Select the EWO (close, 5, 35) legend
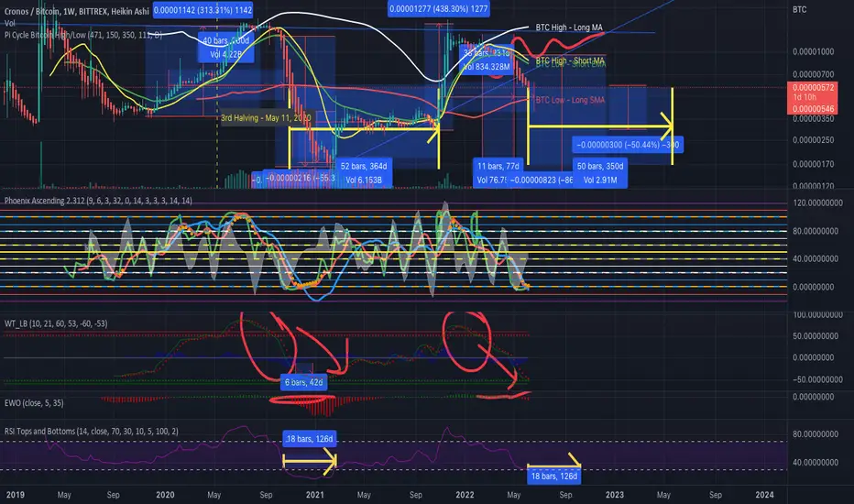The image size is (854, 504). pos(34,403)
